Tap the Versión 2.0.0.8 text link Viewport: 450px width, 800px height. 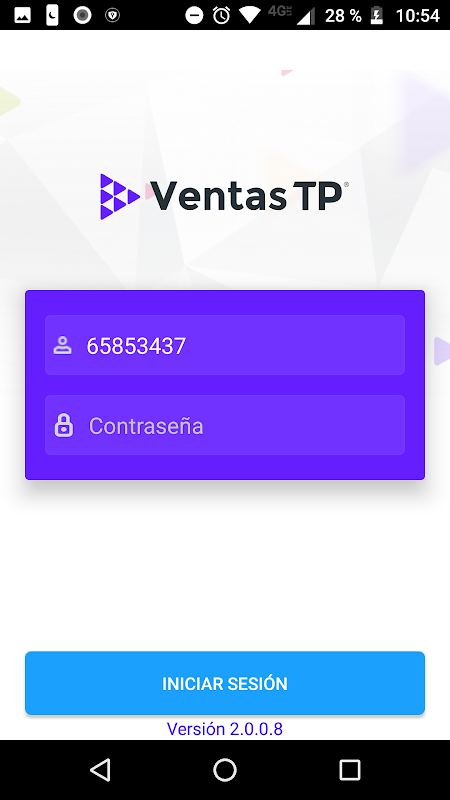pyautogui.click(x=225, y=729)
